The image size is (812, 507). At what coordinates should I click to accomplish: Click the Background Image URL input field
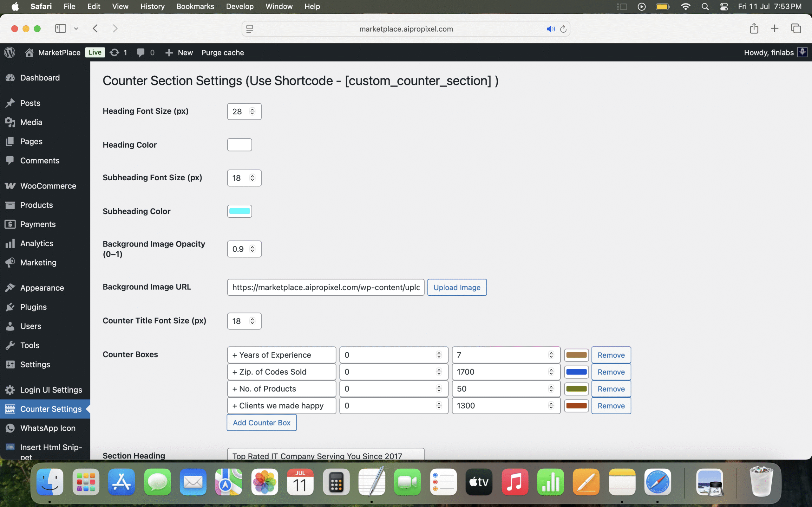click(x=325, y=287)
